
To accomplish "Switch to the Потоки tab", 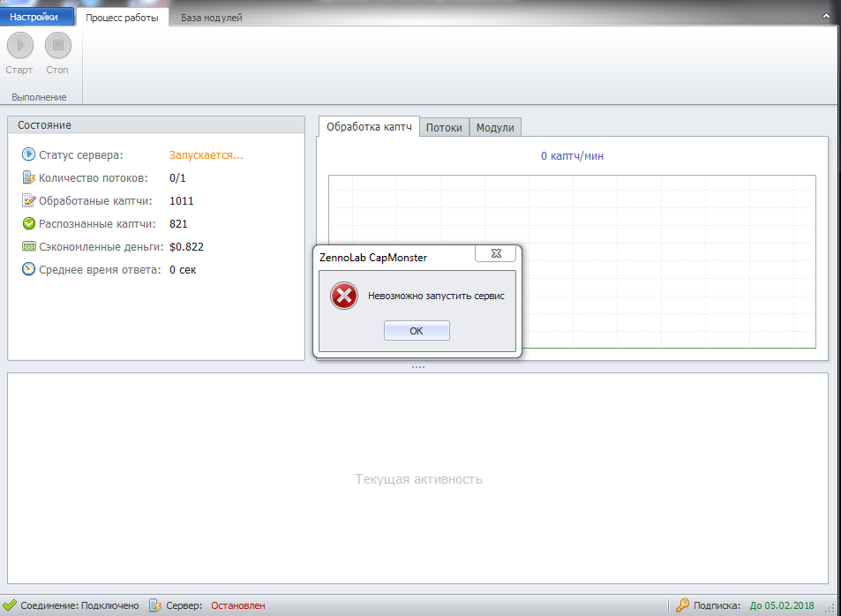I will pyautogui.click(x=444, y=128).
